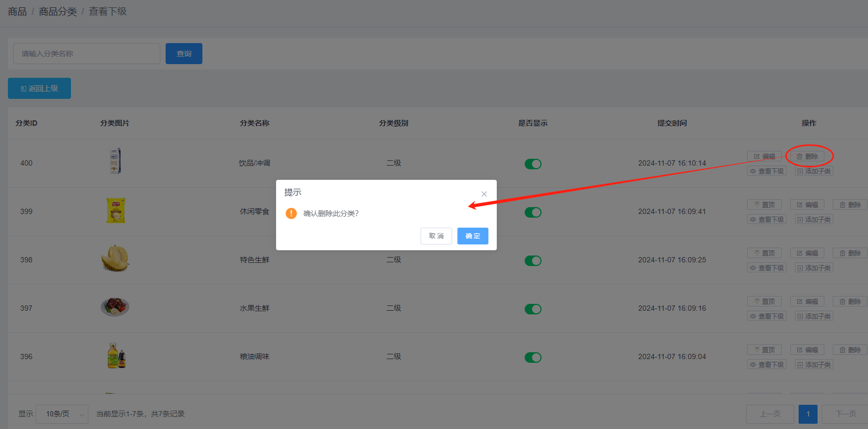Click 查看下级 for category 398
This screenshot has width=868, height=429.
point(767,268)
